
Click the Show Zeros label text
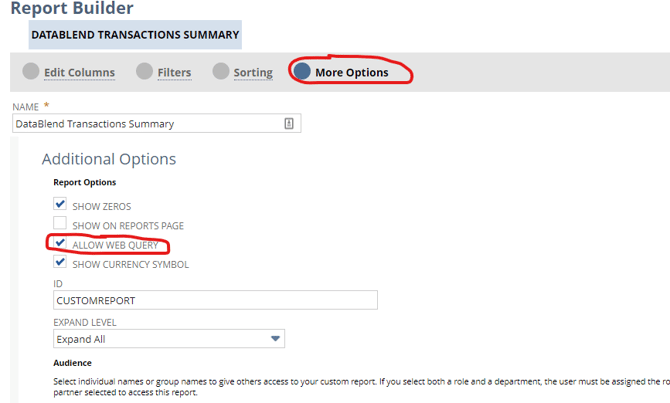click(102, 206)
